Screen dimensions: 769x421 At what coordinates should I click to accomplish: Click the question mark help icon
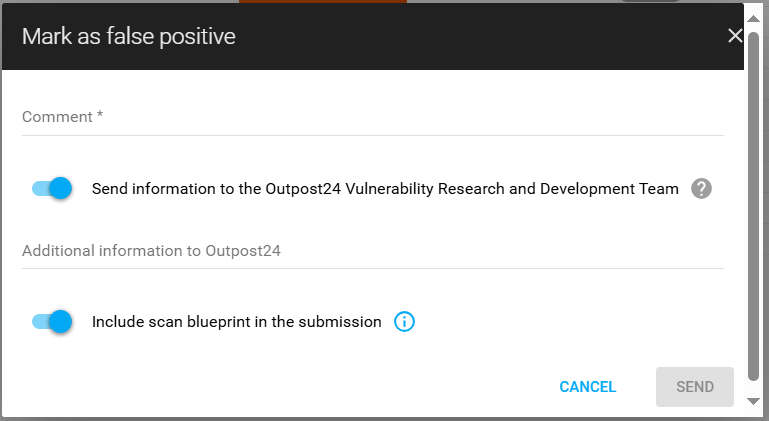[x=701, y=188]
